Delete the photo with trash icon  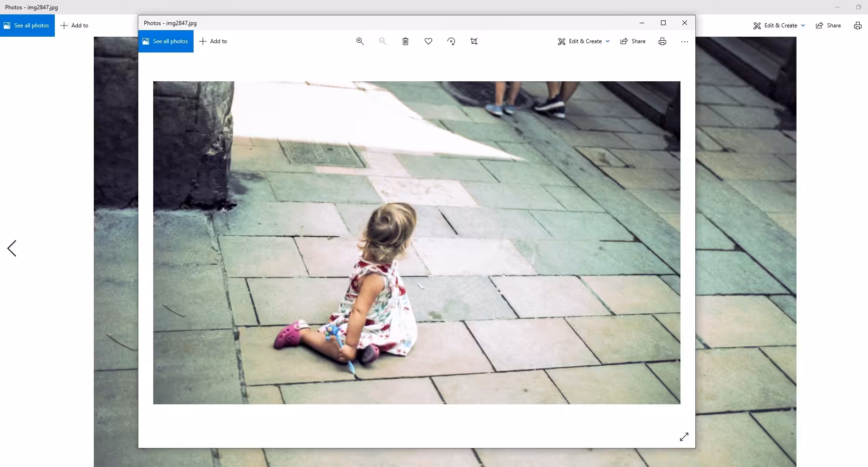(405, 41)
